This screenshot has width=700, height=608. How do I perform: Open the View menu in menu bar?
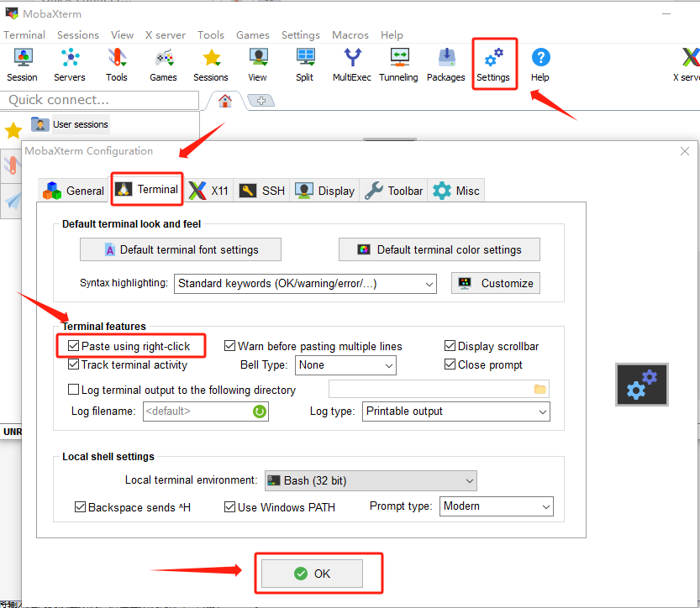click(123, 34)
